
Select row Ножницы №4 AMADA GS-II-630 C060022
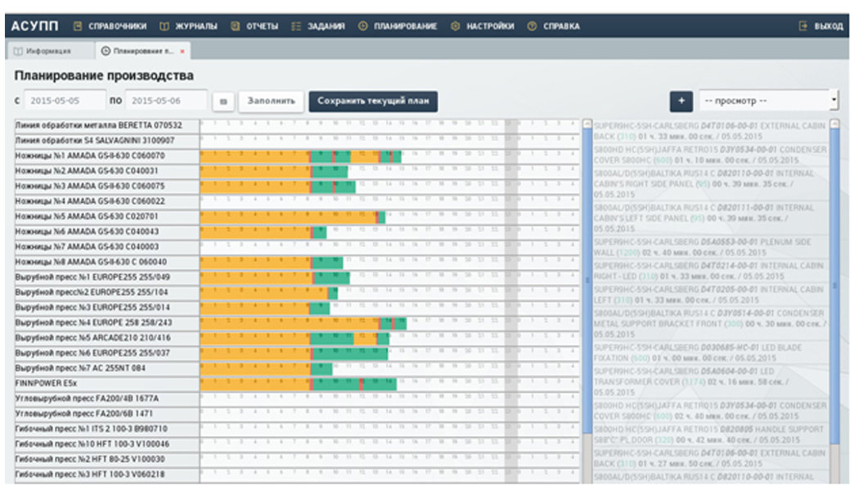pos(106,201)
